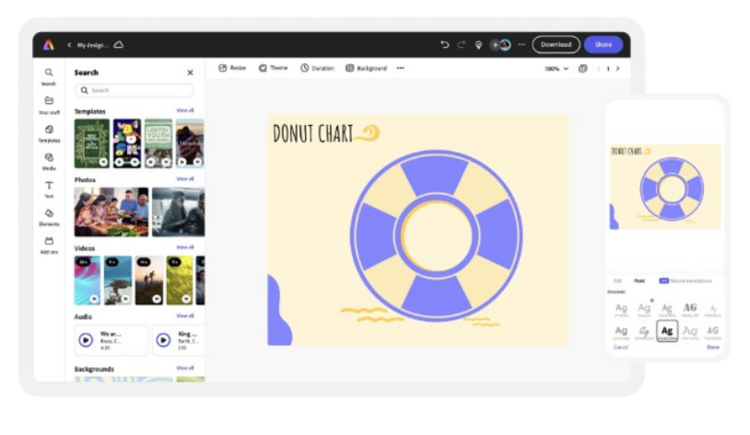Select the sunset silhouette video thumbnail
The width and height of the screenshot is (750, 435).
pos(149,280)
